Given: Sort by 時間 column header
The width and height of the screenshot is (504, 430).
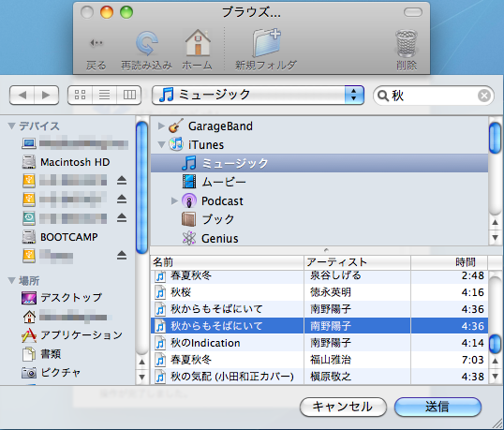Looking at the screenshot, I should click(x=450, y=262).
